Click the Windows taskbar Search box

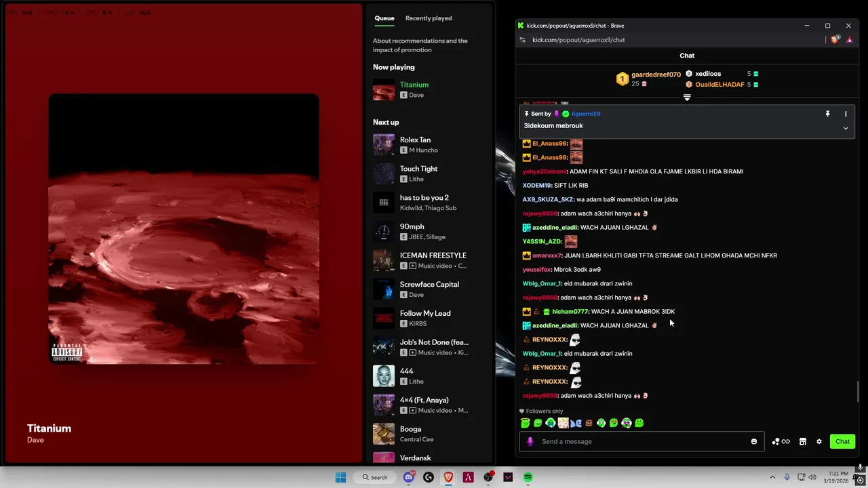(x=375, y=477)
